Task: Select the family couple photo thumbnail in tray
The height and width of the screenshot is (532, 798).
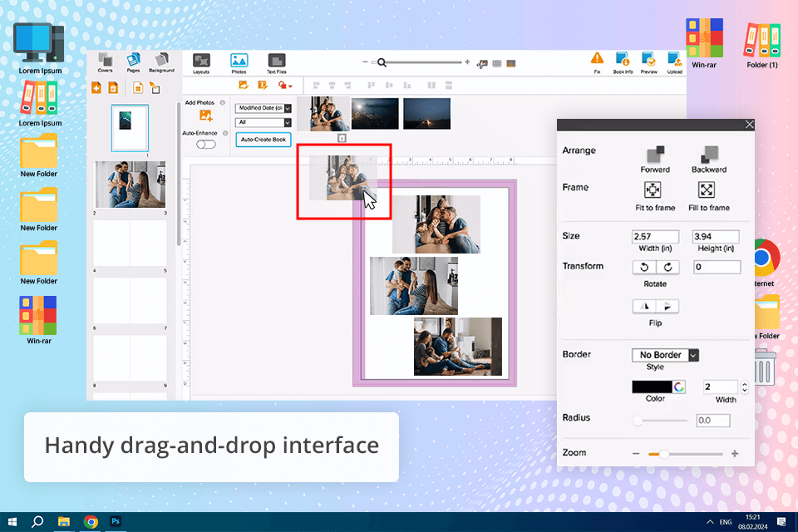Action: (x=323, y=114)
